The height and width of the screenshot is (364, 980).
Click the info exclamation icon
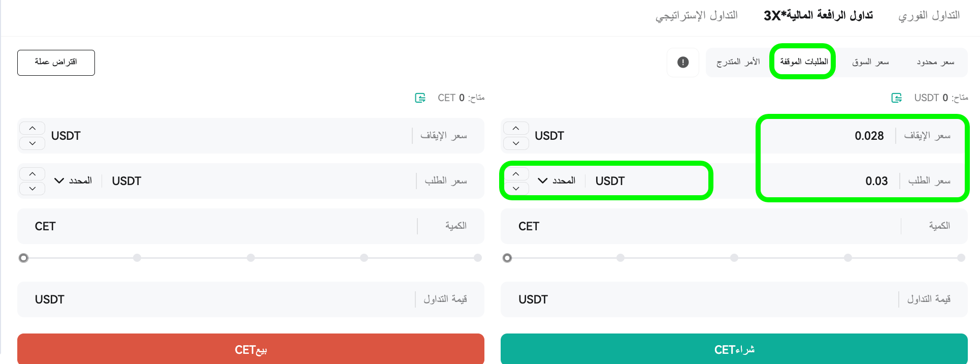point(683,62)
